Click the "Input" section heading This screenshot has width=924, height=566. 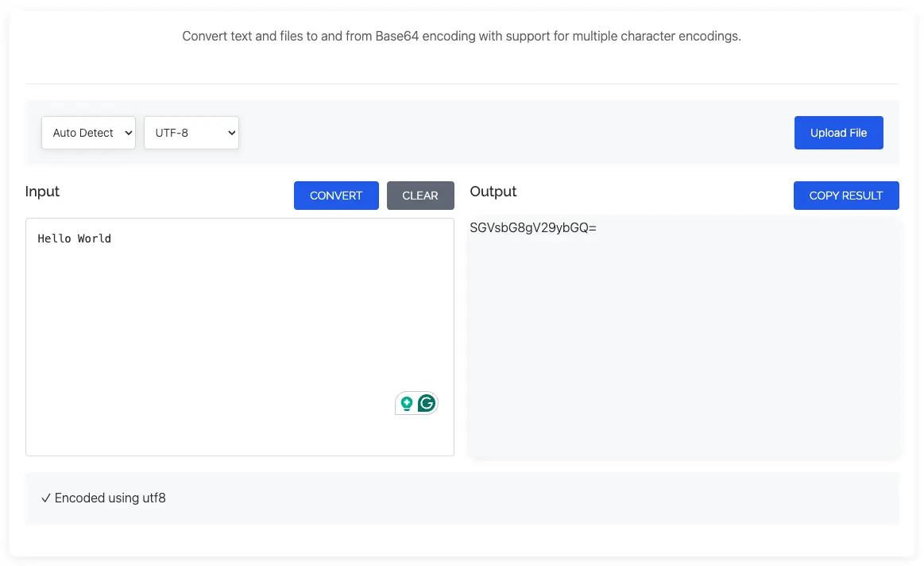42,192
